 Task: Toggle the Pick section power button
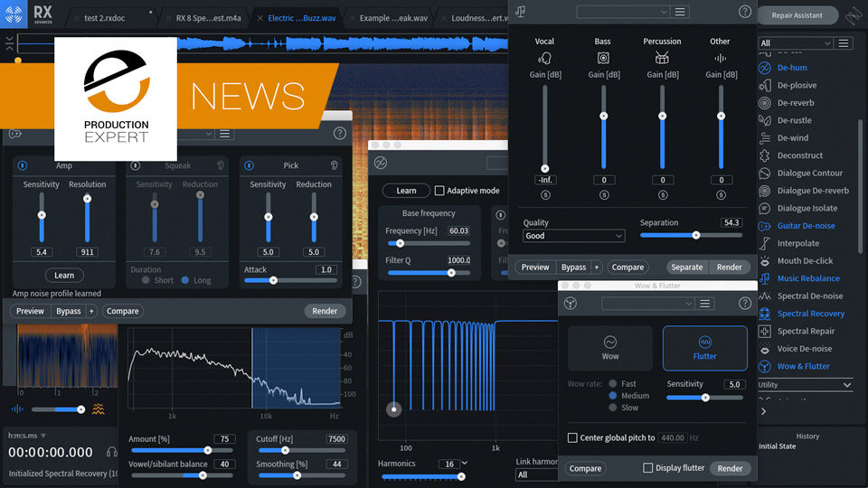tap(250, 165)
